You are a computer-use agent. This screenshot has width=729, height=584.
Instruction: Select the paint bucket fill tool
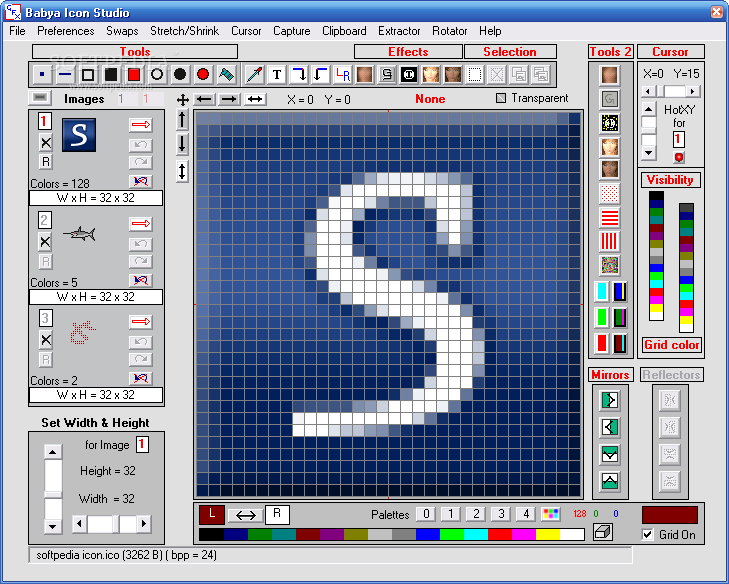click(226, 74)
